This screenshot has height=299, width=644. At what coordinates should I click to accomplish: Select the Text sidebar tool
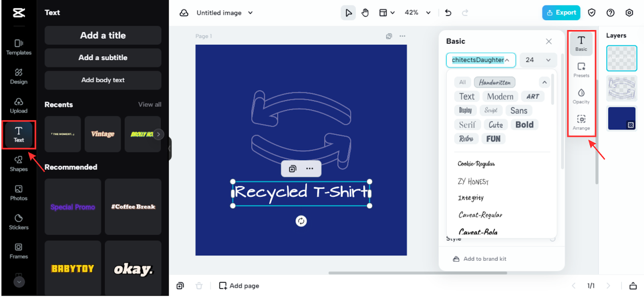tap(19, 135)
